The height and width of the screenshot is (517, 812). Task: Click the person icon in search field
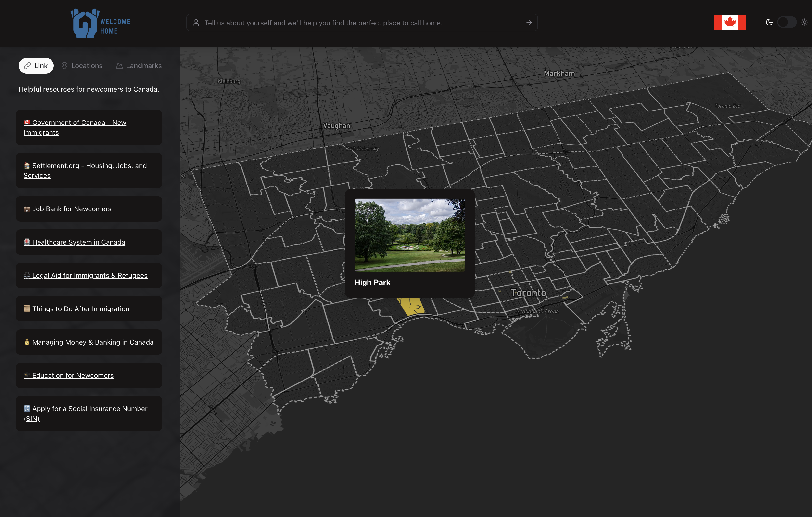196,23
